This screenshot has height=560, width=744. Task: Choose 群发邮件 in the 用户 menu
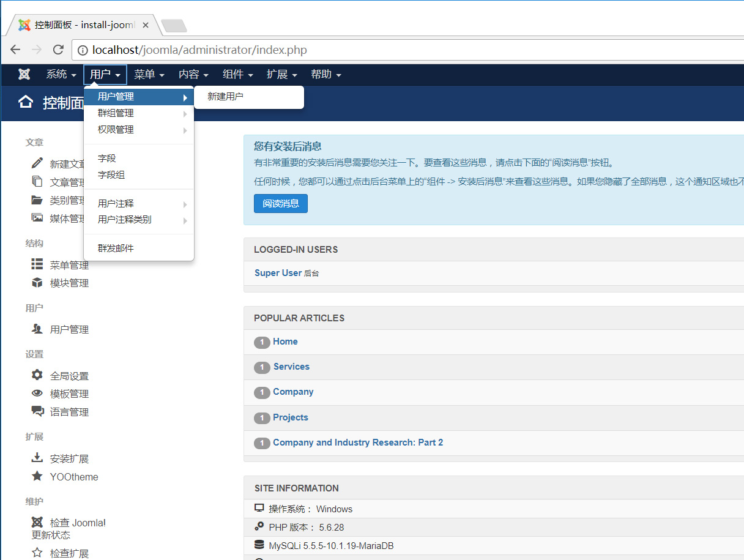pos(116,248)
